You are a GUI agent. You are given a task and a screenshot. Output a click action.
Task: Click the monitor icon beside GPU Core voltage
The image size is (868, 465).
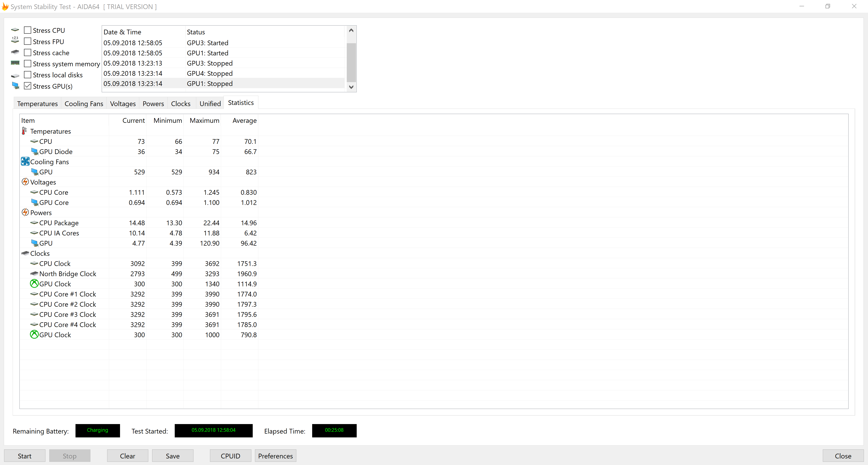[34, 202]
